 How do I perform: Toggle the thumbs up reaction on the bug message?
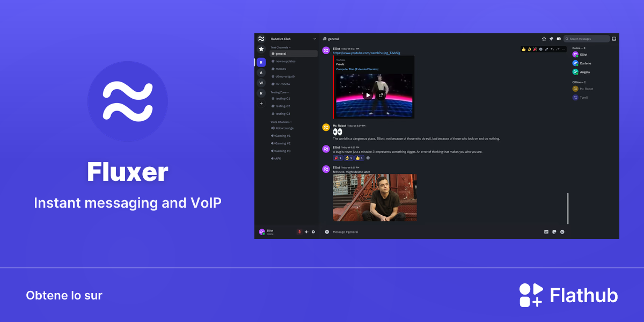tap(359, 158)
